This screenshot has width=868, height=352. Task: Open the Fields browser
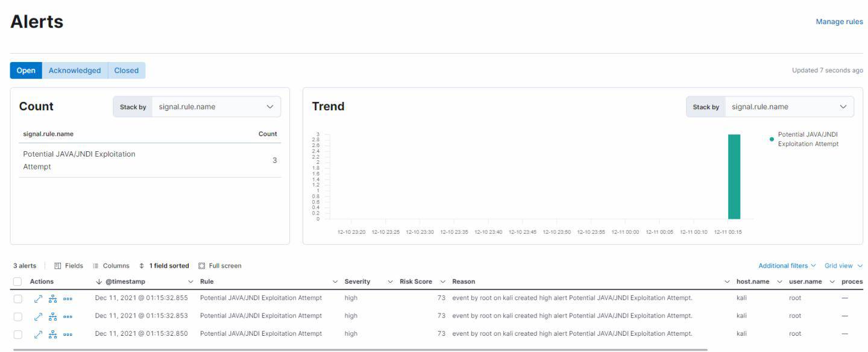(69, 266)
